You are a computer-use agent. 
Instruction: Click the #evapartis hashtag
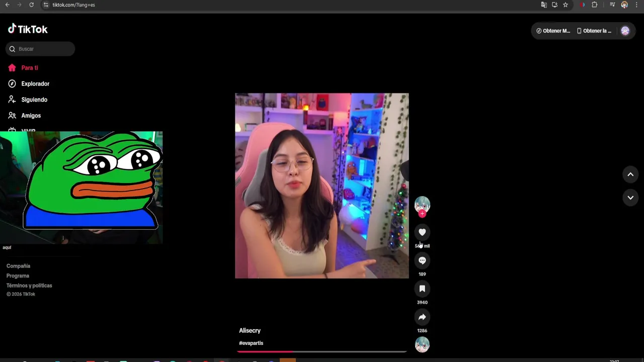251,343
